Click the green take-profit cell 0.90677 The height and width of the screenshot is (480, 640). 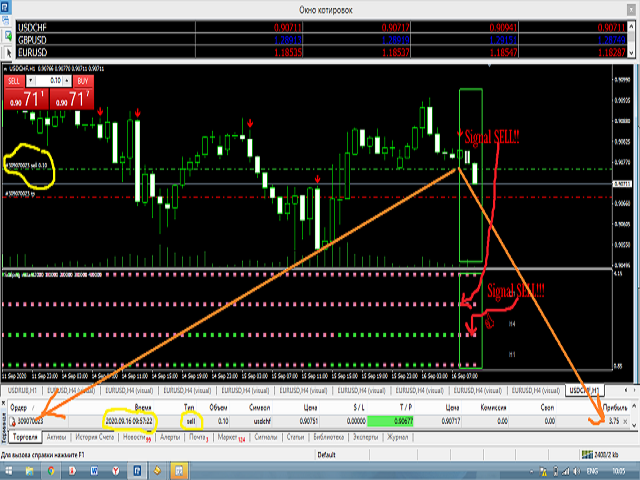[390, 421]
